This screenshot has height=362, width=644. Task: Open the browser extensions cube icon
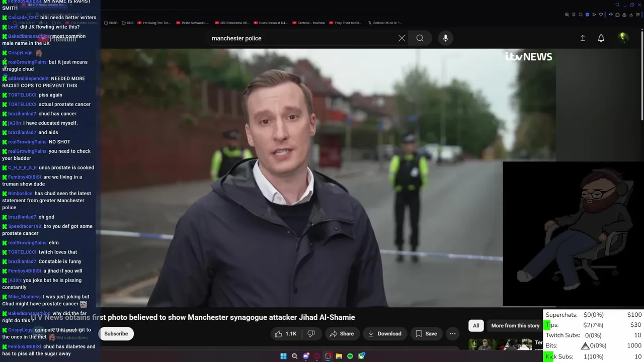(x=617, y=15)
